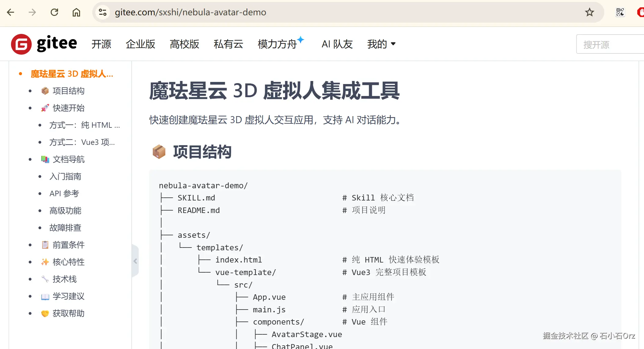The height and width of the screenshot is (349, 644).
Task: Jump to 项目结构 section in outline
Action: 68,91
